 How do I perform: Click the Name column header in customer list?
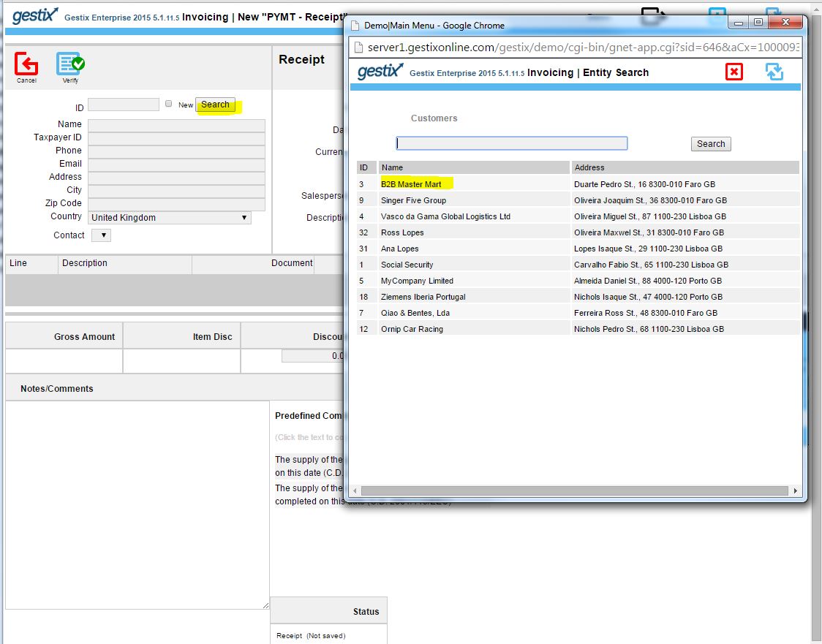(x=474, y=167)
